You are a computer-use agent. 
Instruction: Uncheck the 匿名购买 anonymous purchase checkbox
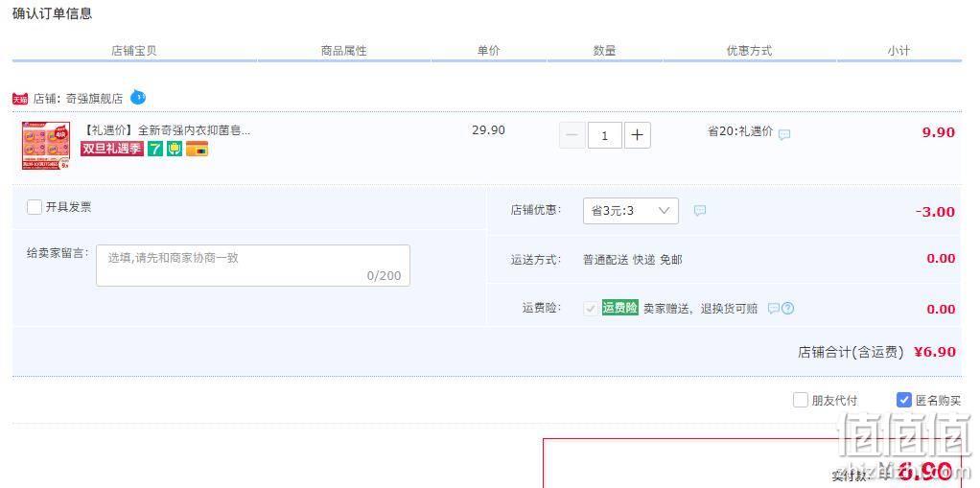[x=903, y=400]
